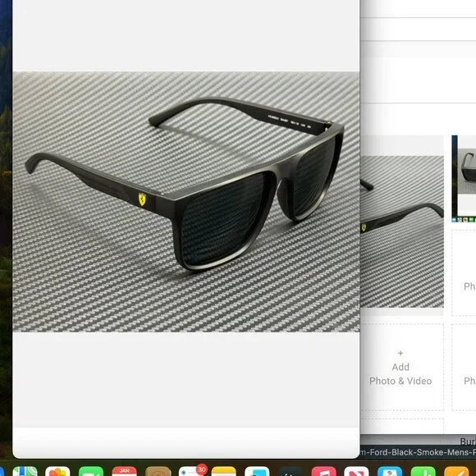Launch the orange Pages app
The image size is (476, 476).
pyautogui.click(x=456, y=471)
